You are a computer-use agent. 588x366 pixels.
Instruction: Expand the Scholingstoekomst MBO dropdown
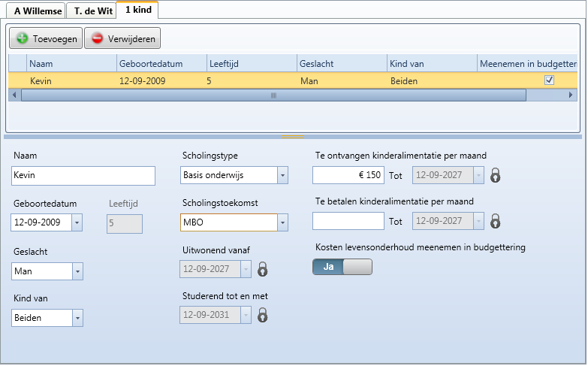[x=282, y=222]
